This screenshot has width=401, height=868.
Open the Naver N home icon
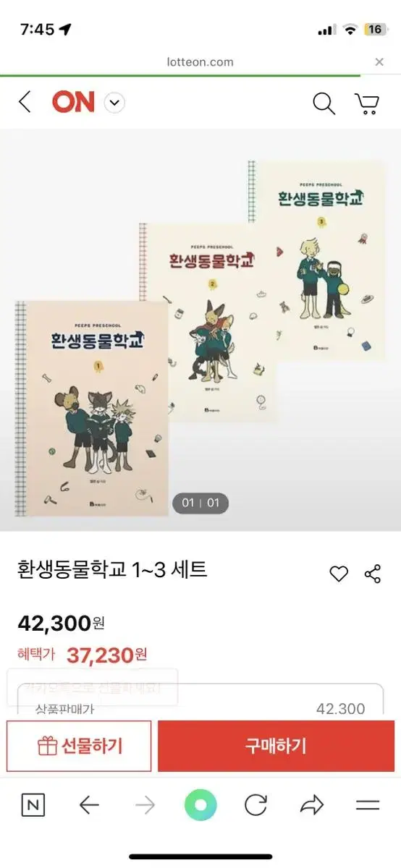pyautogui.click(x=33, y=805)
